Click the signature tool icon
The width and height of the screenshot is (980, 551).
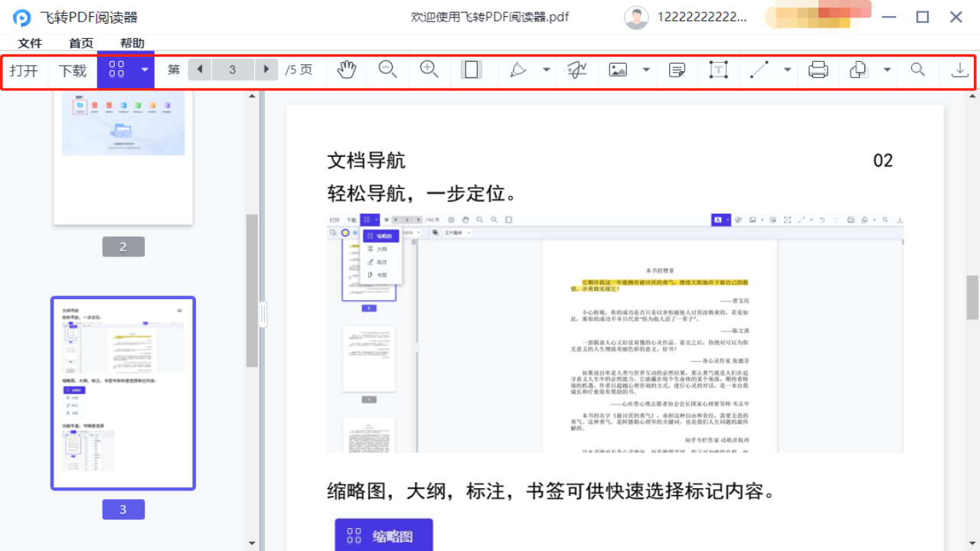[x=577, y=70]
